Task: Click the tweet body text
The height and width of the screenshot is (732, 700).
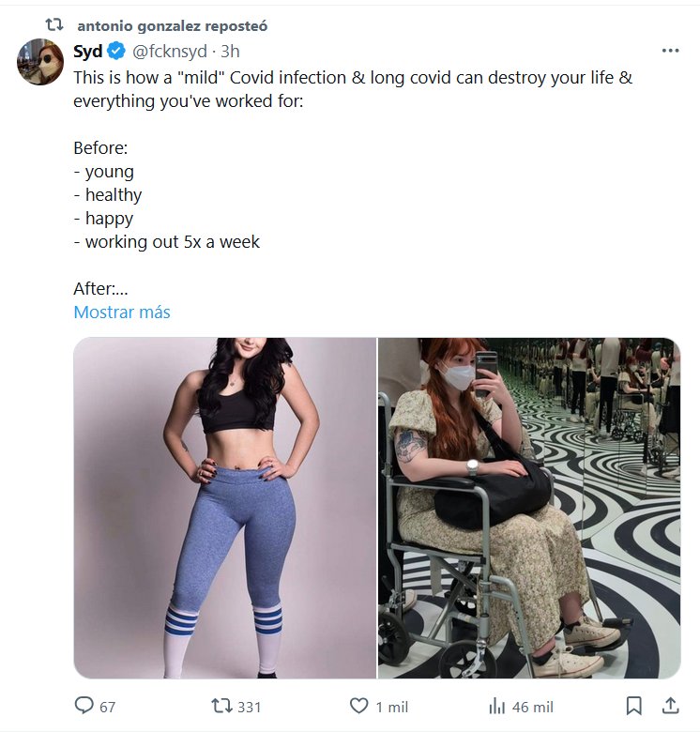Action: pyautogui.click(x=353, y=89)
